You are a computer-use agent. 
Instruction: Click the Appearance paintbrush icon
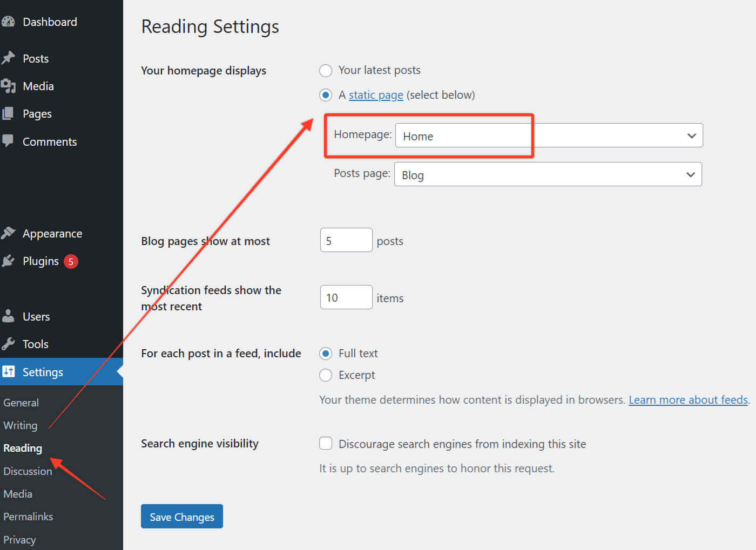(8, 233)
